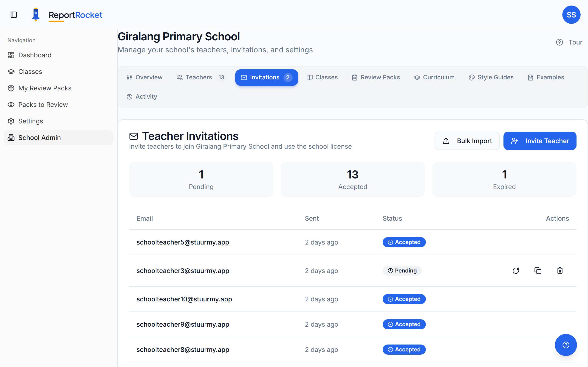Screen dimensions: 588x367
Task: Click the Pending status badge for schoolteacher3
Action: tap(402, 270)
